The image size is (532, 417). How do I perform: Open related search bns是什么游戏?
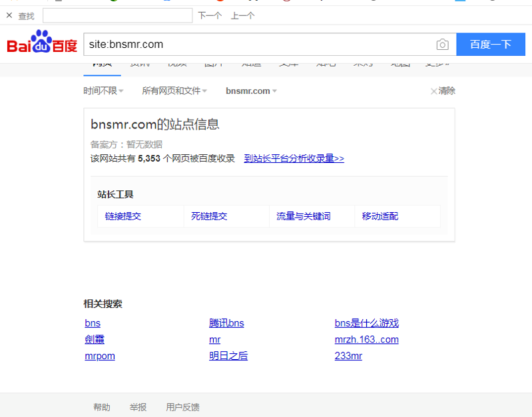pos(367,323)
